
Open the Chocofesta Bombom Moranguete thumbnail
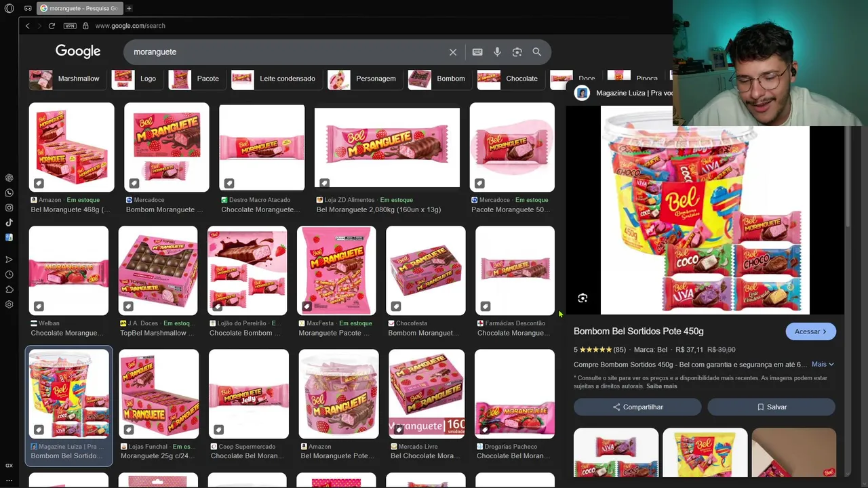(x=426, y=270)
